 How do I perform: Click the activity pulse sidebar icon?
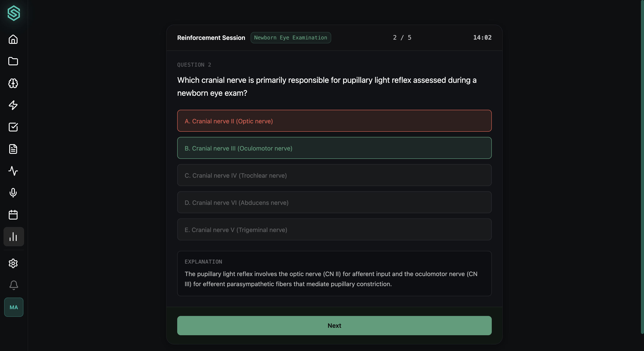13,171
